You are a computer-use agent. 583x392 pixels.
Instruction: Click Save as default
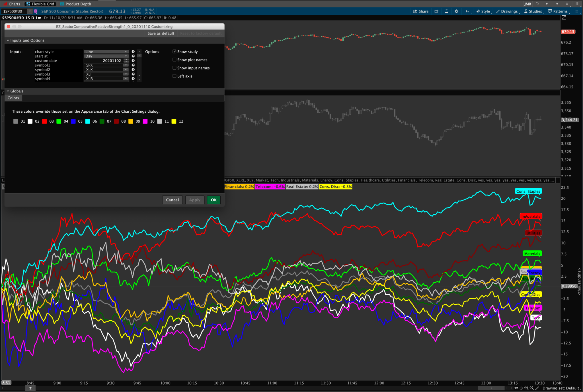[x=161, y=33]
